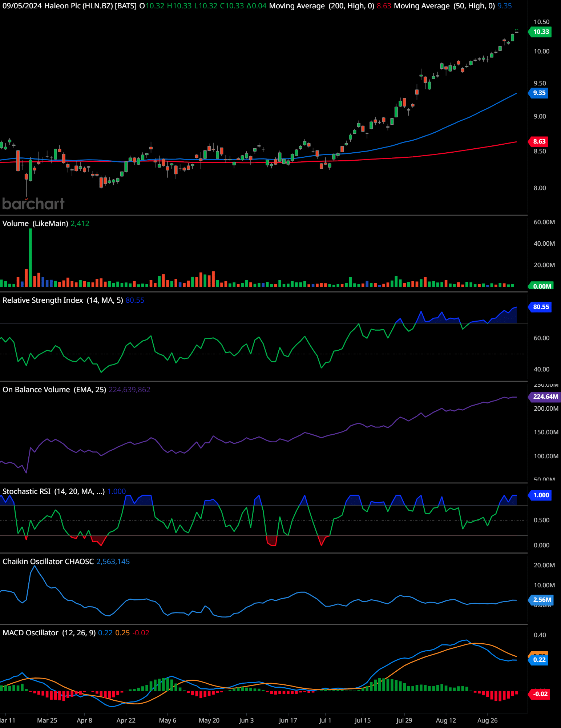Screen dimensions: 561x728
Task: Click the 10.33 current price tag
Action: (x=541, y=32)
